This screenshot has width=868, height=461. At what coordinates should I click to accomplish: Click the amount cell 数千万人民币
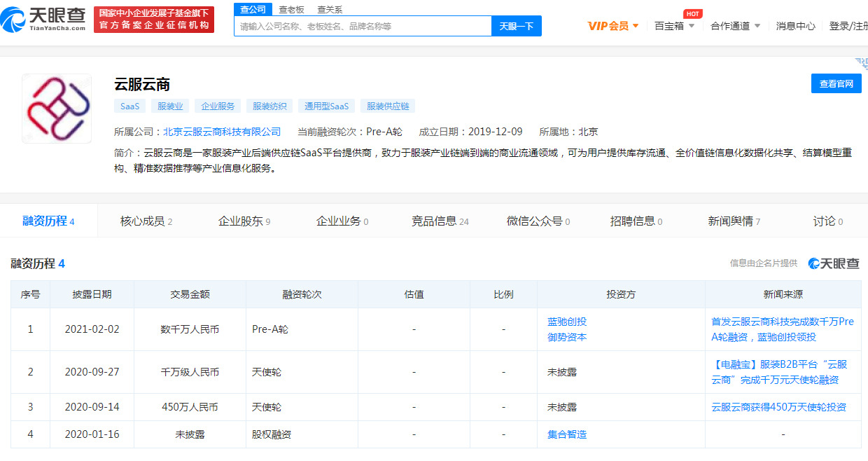tap(190, 329)
